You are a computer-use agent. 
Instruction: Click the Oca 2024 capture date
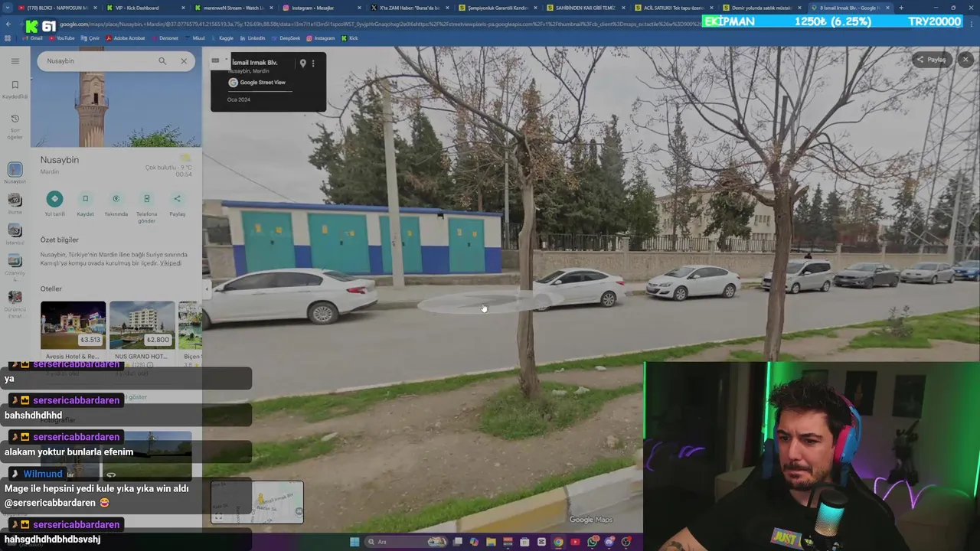(239, 99)
